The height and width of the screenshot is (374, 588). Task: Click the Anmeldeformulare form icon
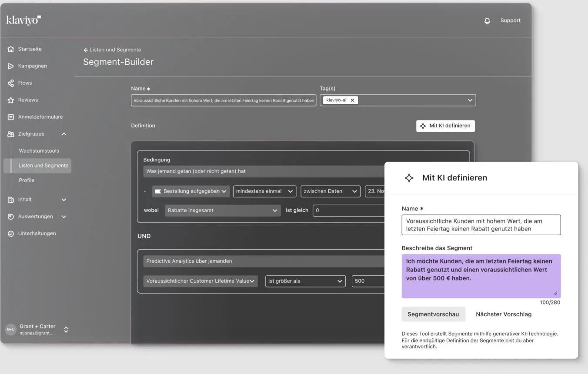tap(10, 117)
